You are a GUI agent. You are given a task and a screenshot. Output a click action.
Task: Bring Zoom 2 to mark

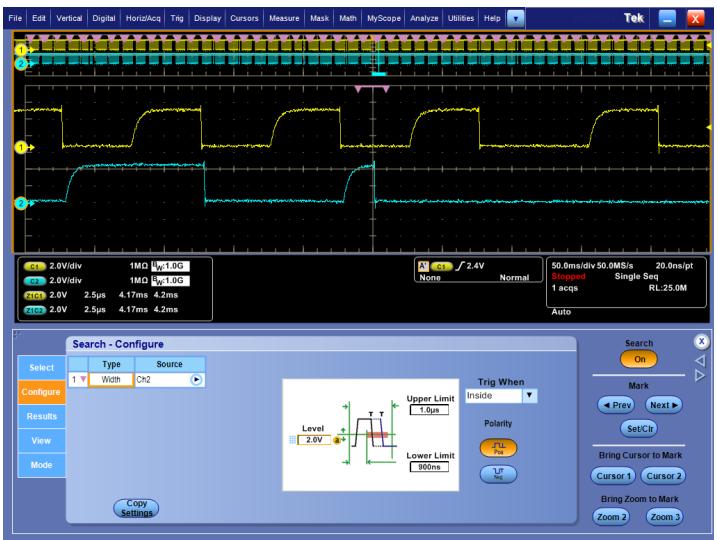[611, 517]
